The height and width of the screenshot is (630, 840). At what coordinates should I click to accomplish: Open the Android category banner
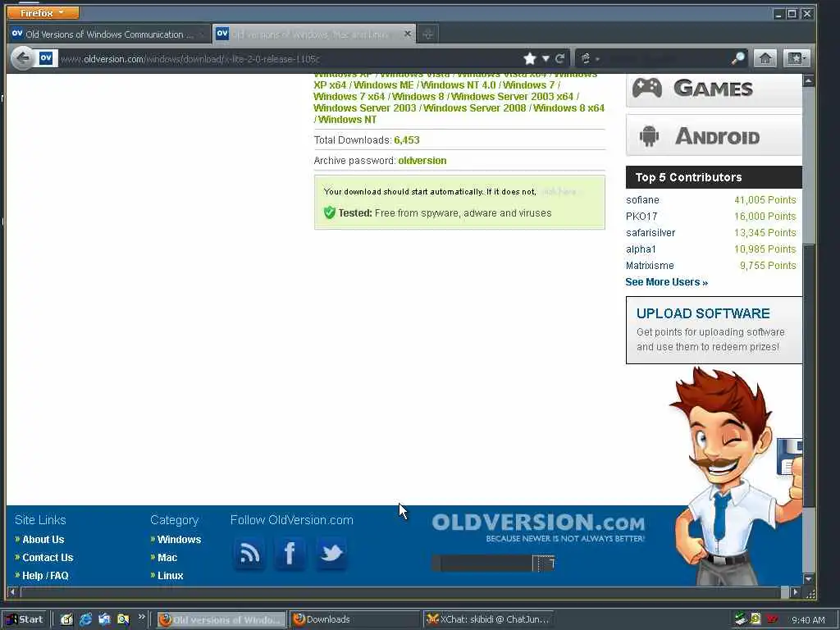point(714,135)
